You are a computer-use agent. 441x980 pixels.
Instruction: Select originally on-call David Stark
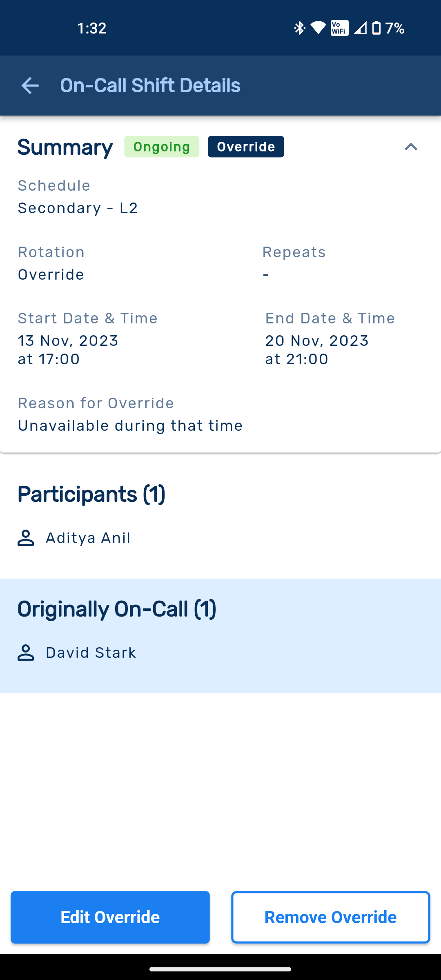pyautogui.click(x=91, y=653)
